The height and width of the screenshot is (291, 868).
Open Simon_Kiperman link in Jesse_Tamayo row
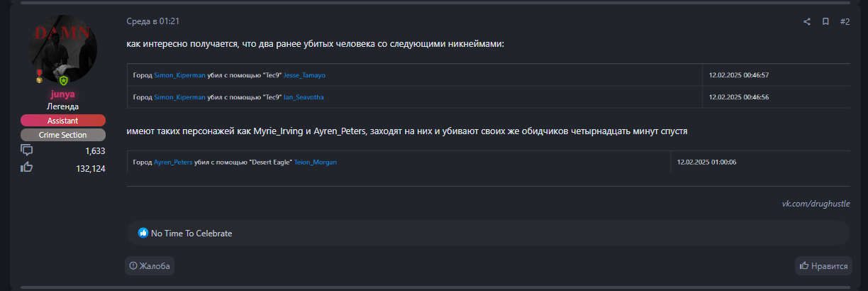[179, 75]
